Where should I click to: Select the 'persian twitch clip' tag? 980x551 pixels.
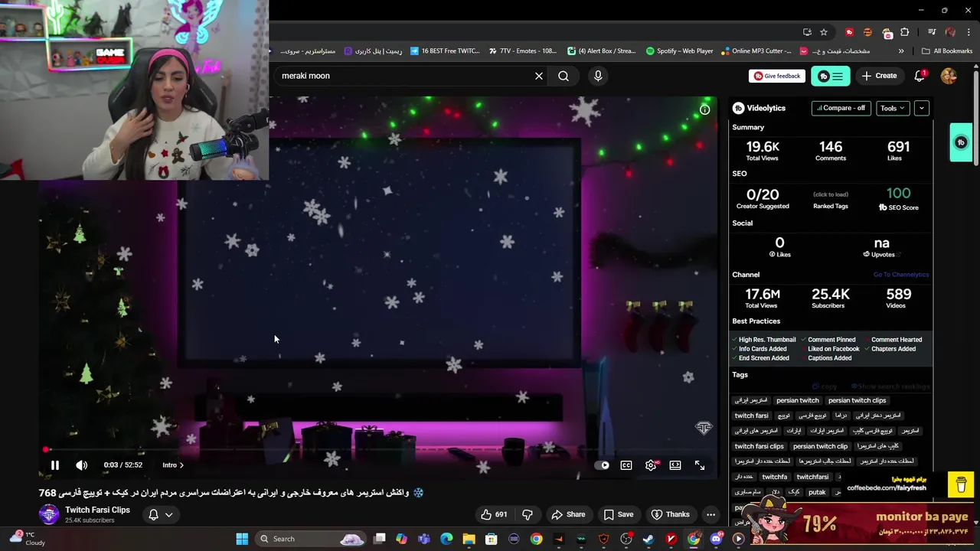coord(820,446)
